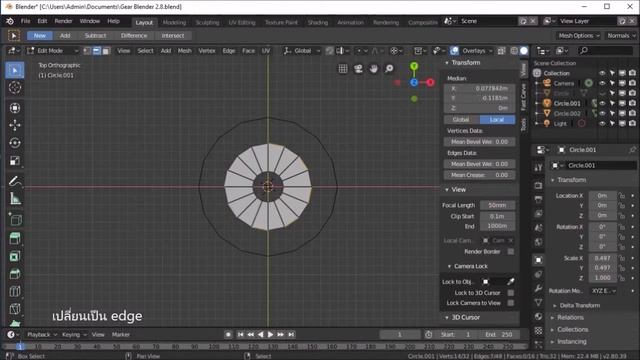The width and height of the screenshot is (640, 360).
Task: Click the red X axis gizmo ball
Action: tap(430, 82)
